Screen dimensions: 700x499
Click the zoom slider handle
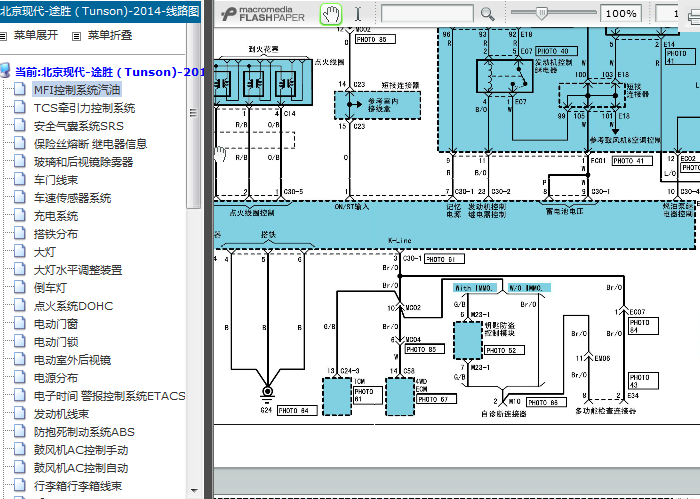(541, 13)
